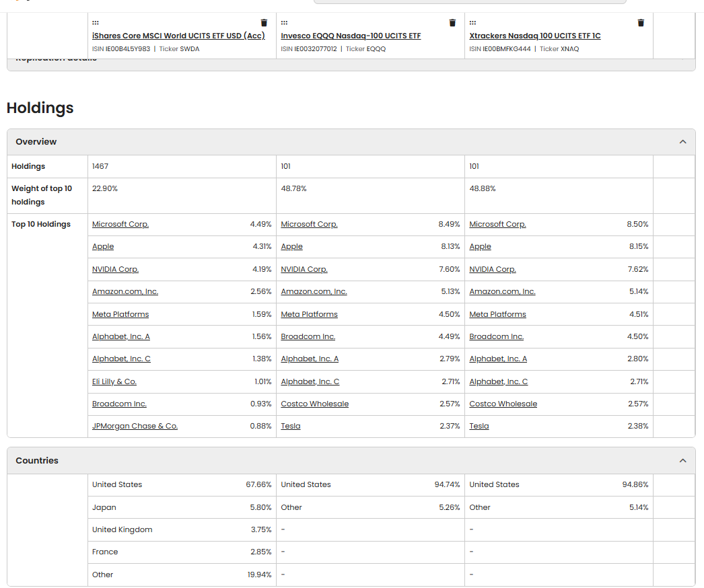This screenshot has height=588, width=704.
Task: Open NVIDIA Corp. holding with 4.19% weight
Action: point(115,269)
